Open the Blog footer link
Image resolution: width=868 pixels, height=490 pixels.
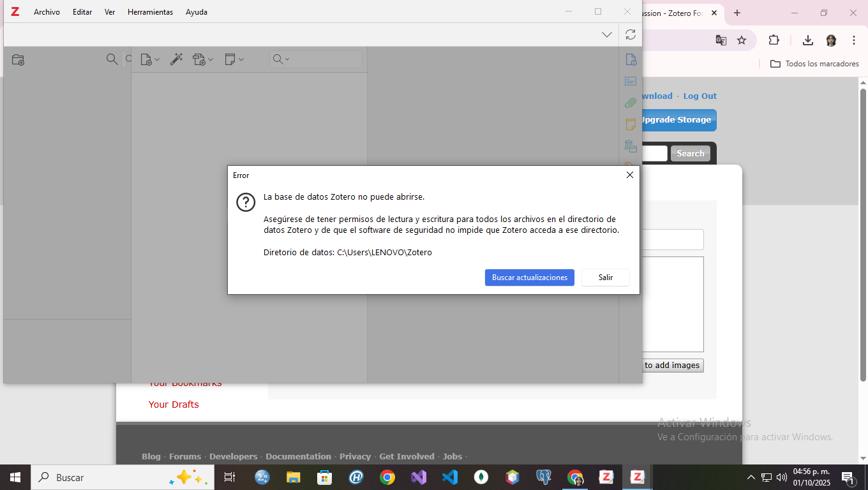[151, 456]
